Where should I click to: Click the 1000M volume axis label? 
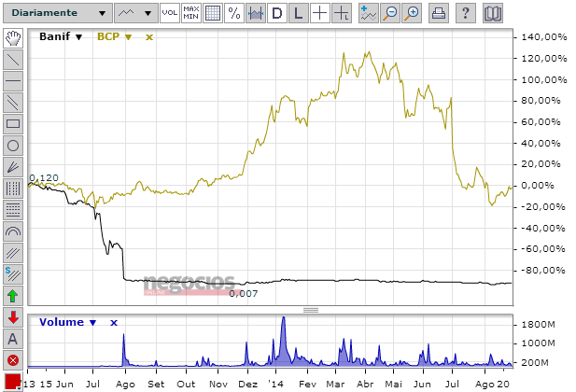tap(538, 343)
